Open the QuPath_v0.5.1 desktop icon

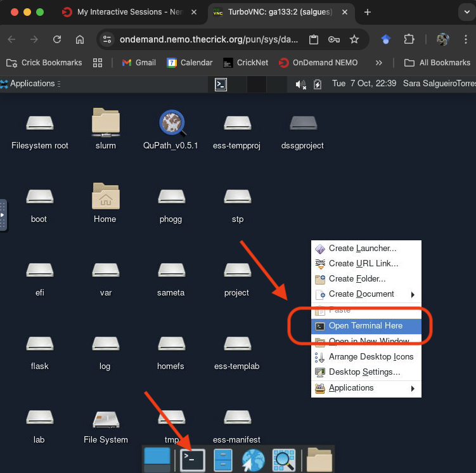point(171,124)
